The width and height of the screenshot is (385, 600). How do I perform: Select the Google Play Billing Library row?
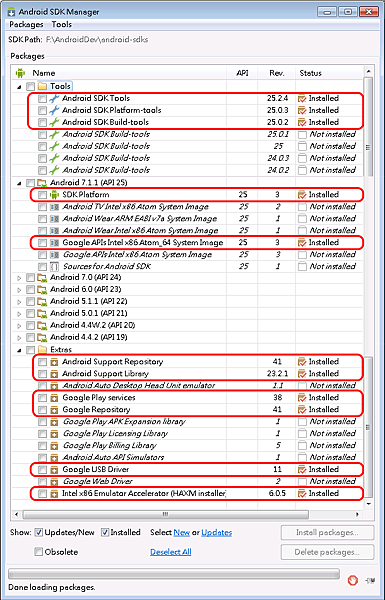pos(188,445)
